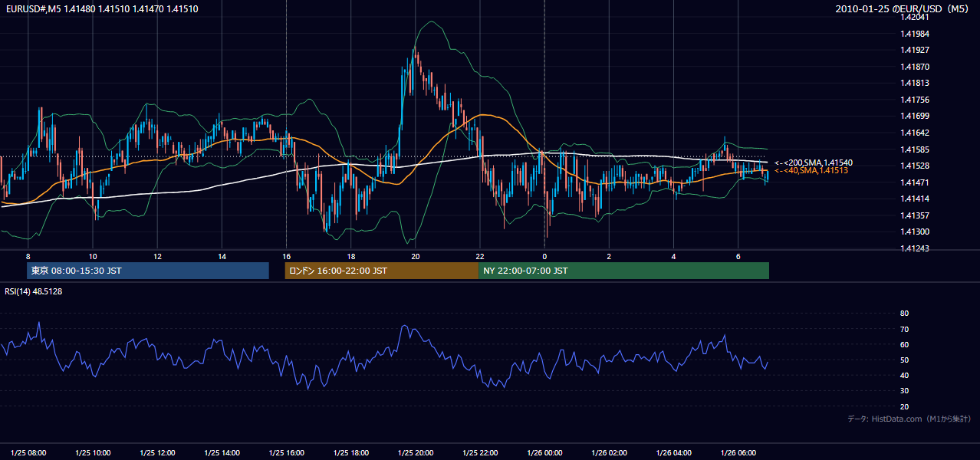
Task: Click RSI scale value 70
Action: point(904,329)
